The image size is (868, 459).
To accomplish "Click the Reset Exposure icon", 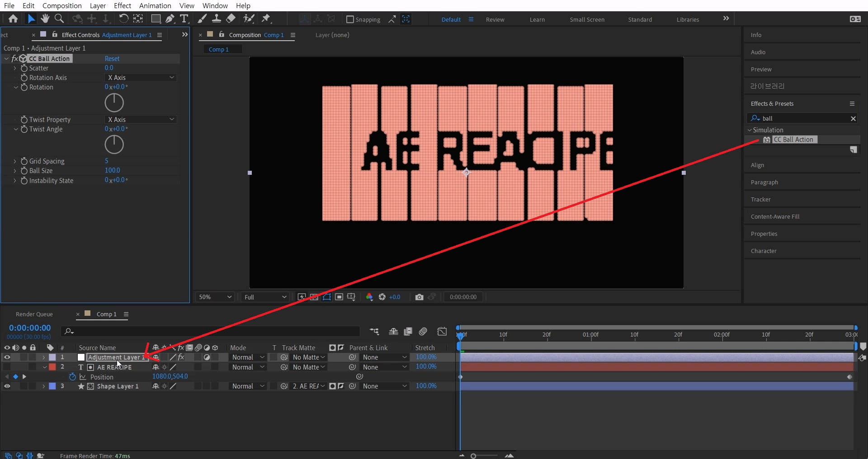I will point(382,297).
